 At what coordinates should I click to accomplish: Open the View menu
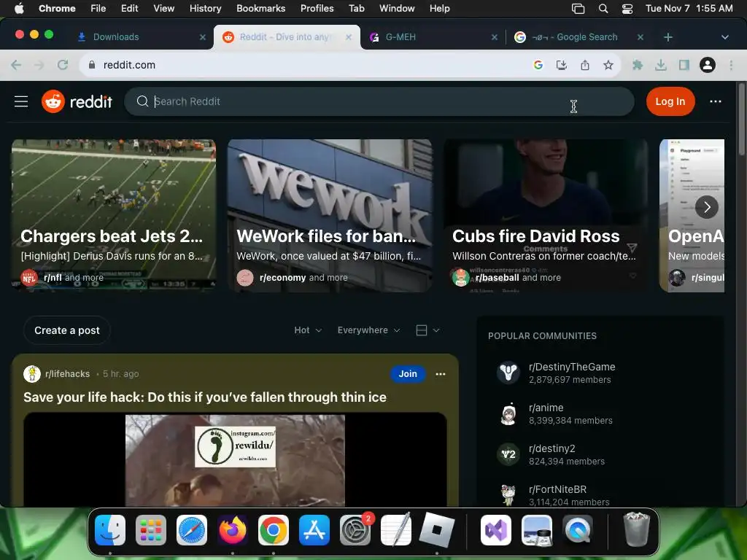pos(163,9)
